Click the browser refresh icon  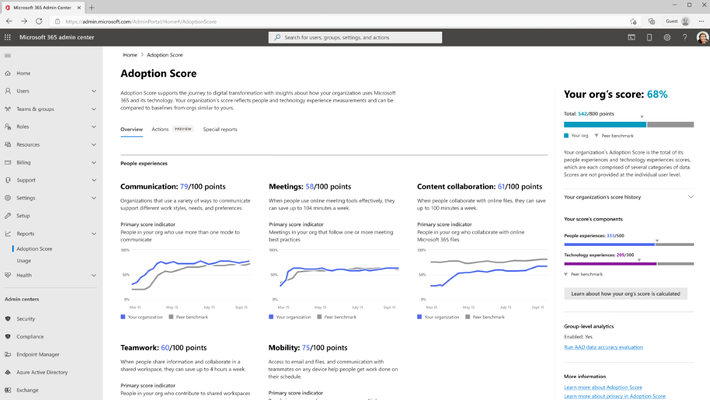pyautogui.click(x=39, y=21)
